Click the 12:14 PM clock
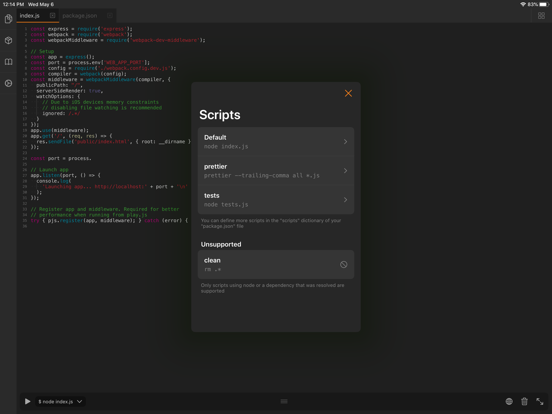This screenshot has height=414, width=552. pyautogui.click(x=13, y=4)
